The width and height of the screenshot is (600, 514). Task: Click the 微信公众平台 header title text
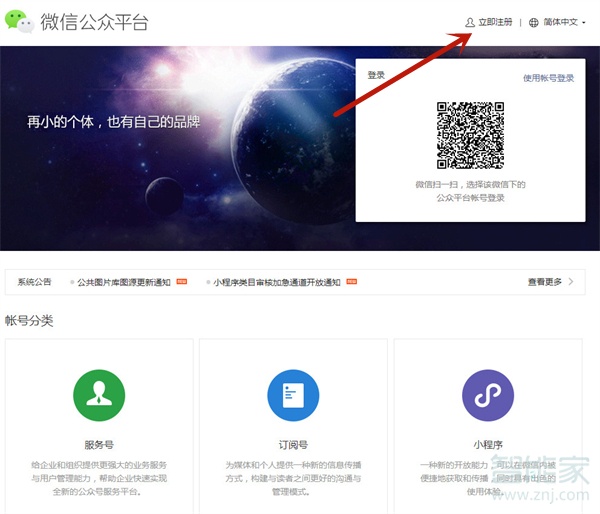point(94,22)
